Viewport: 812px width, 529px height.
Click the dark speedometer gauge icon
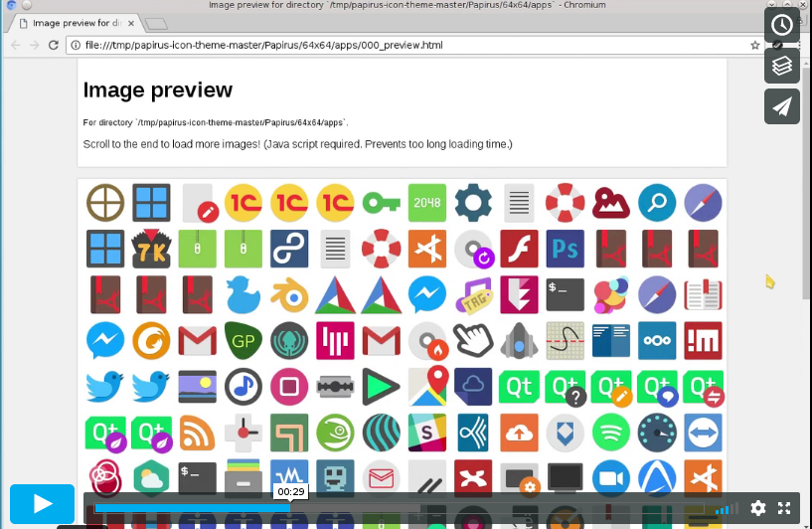point(657,433)
